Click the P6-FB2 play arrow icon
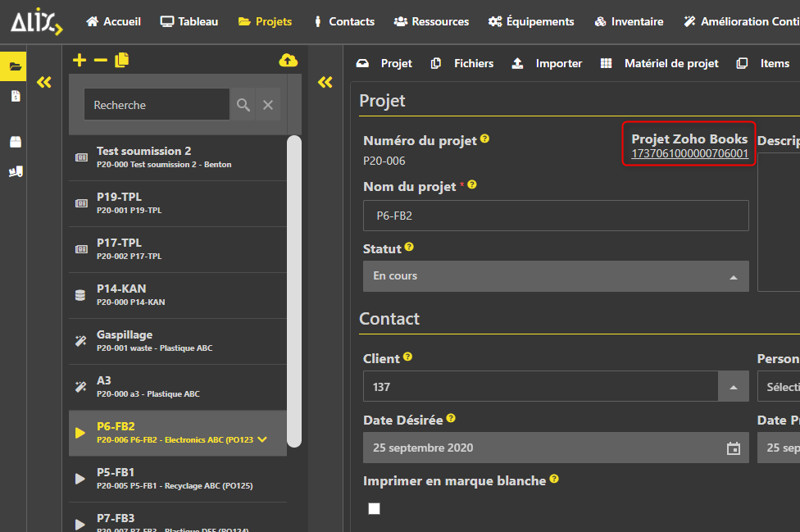The width and height of the screenshot is (800, 532). 80,433
